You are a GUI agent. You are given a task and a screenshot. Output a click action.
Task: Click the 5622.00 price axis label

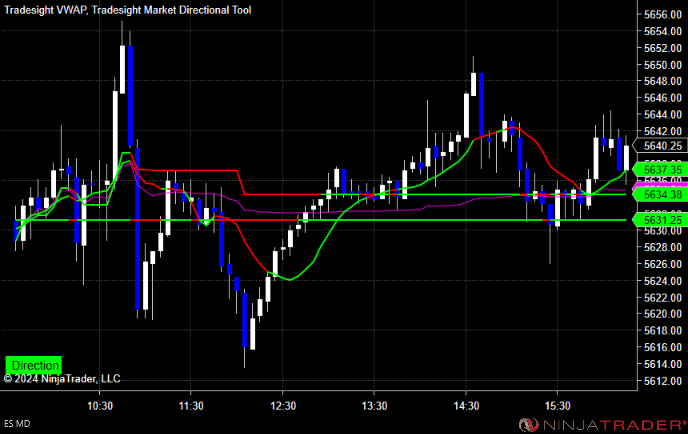click(x=663, y=298)
